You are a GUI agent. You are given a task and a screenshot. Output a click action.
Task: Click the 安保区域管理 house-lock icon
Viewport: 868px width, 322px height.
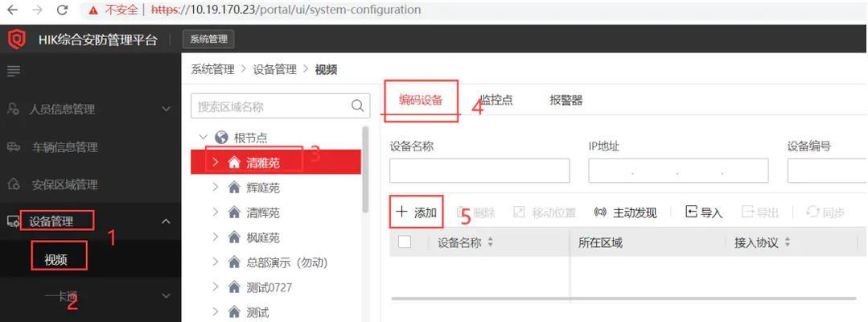coord(14,184)
